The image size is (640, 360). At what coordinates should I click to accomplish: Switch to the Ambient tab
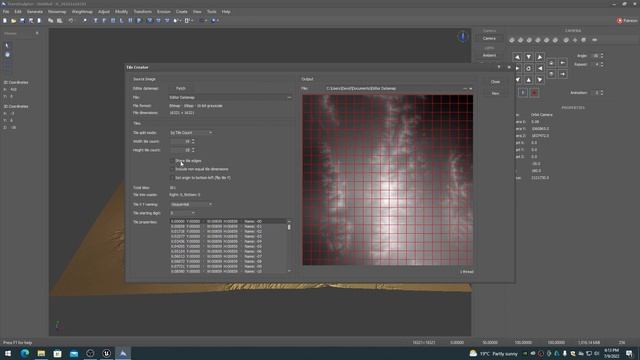click(x=489, y=56)
